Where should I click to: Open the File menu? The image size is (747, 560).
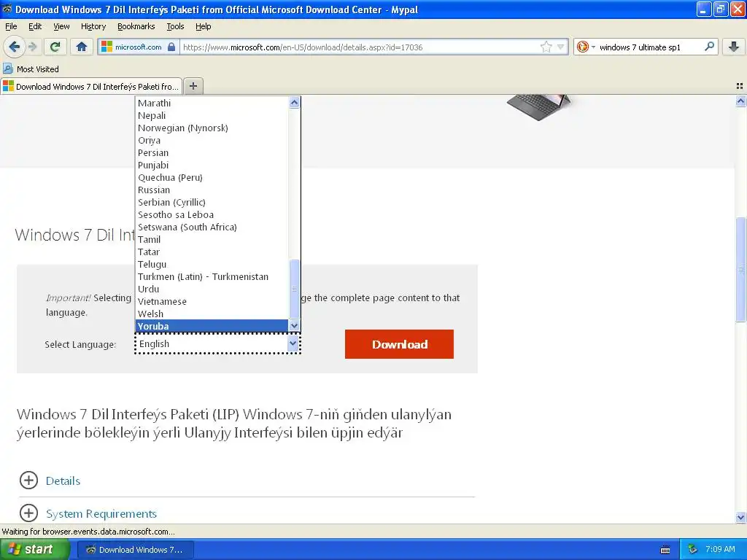pyautogui.click(x=11, y=26)
